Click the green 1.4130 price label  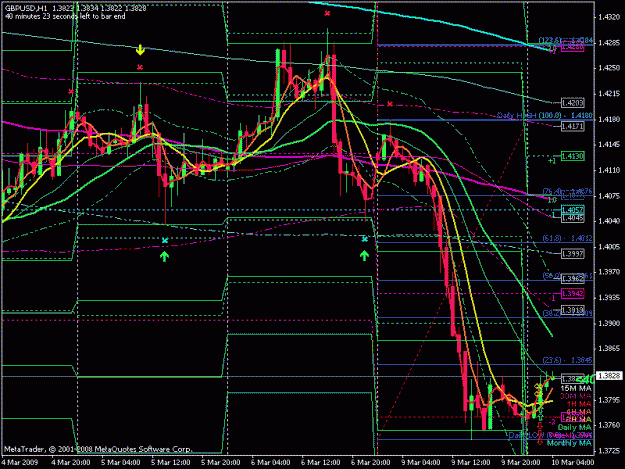pyautogui.click(x=573, y=156)
